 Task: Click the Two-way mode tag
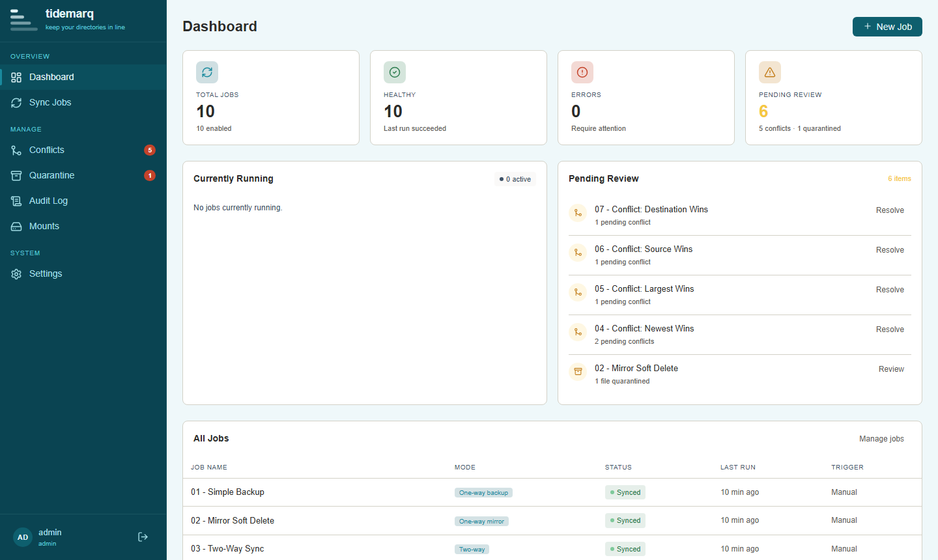[472, 550]
